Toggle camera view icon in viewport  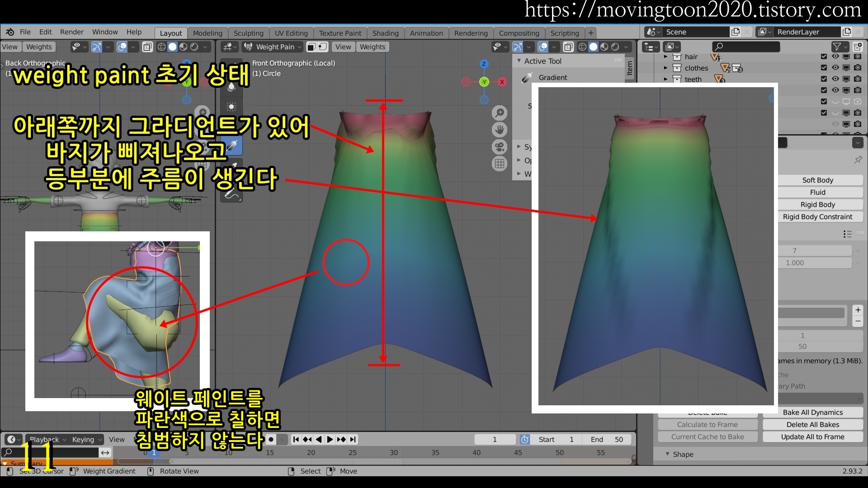(500, 147)
